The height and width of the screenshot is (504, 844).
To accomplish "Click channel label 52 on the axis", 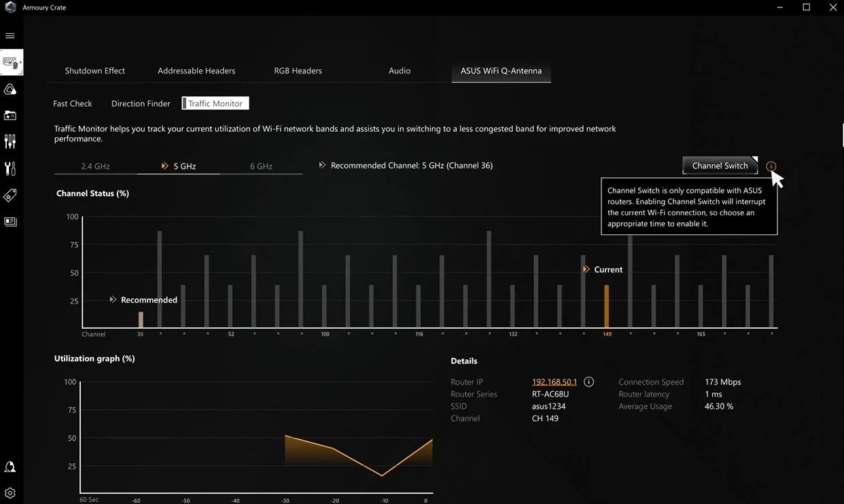I will [x=231, y=334].
